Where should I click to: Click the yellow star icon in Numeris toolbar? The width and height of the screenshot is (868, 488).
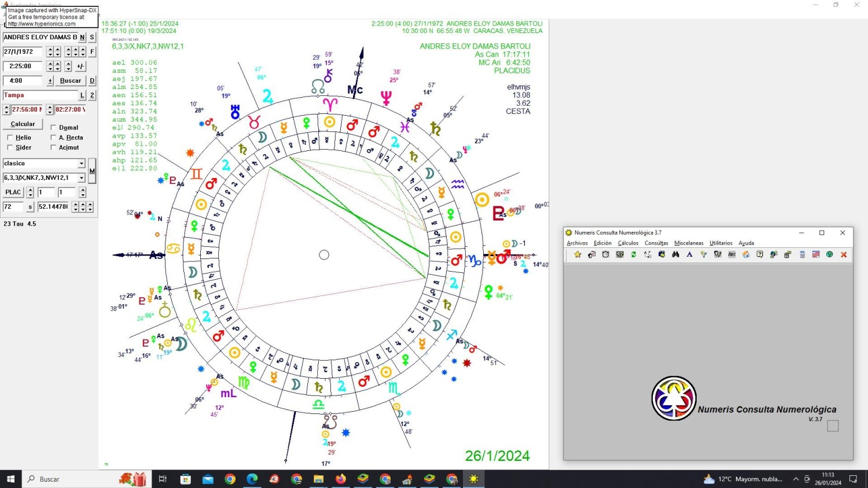pos(578,254)
